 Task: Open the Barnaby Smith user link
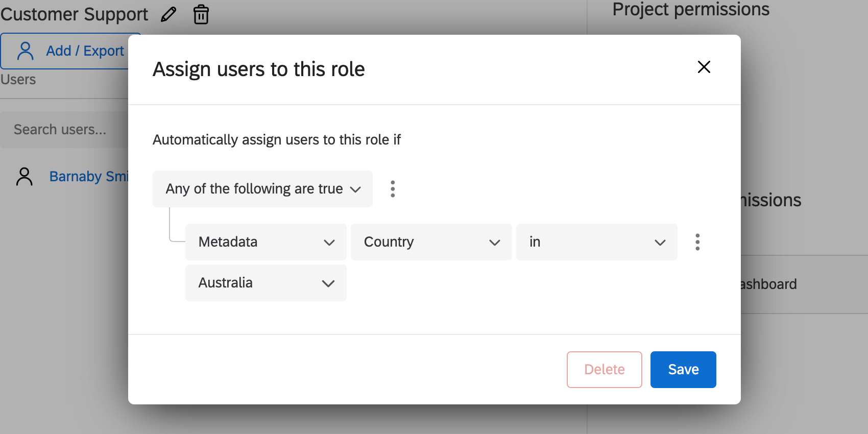pos(89,177)
